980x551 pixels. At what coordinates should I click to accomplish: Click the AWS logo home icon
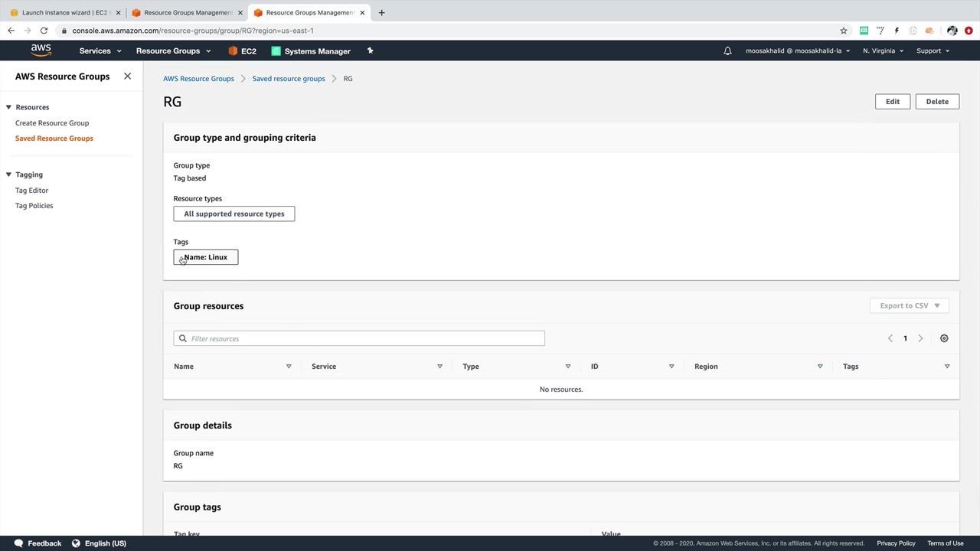click(x=41, y=51)
